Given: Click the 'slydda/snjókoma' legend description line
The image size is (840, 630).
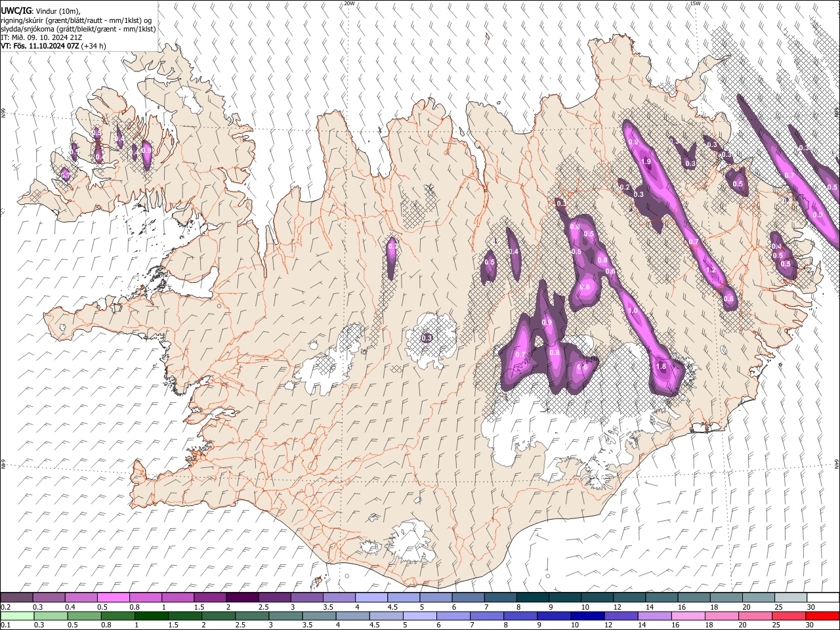Looking at the screenshot, I should (78, 29).
